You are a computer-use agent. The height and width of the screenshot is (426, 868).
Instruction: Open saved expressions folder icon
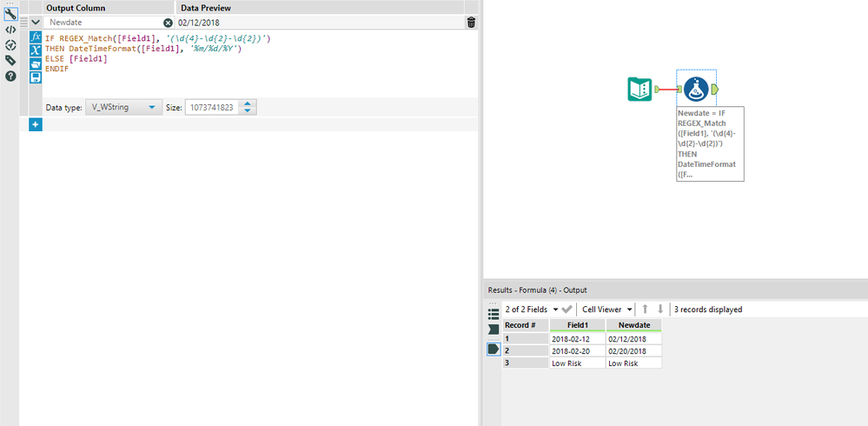click(x=36, y=63)
